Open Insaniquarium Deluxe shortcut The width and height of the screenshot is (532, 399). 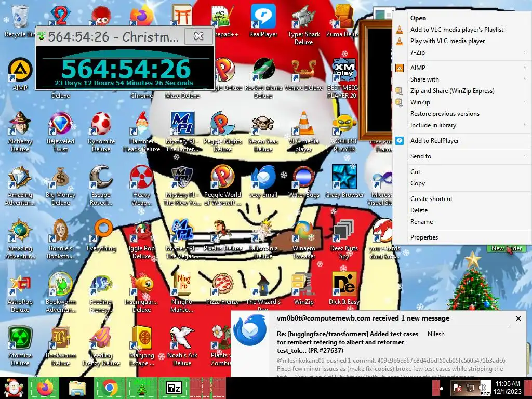141,292
